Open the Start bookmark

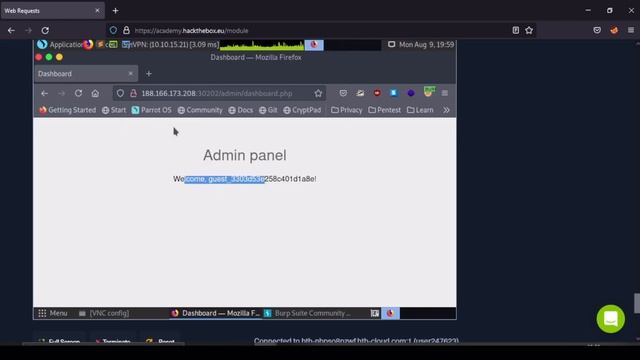(x=114, y=110)
